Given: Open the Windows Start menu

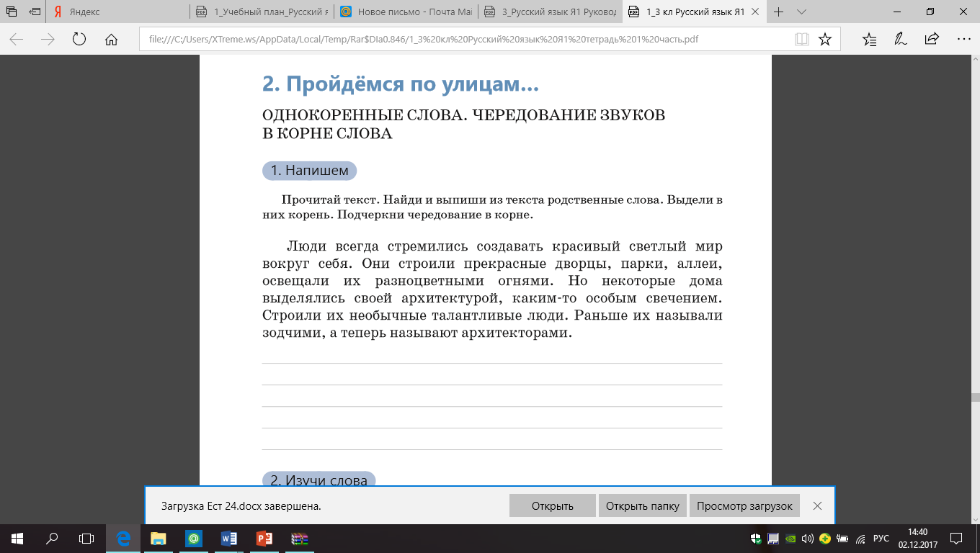Looking at the screenshot, I should 17,538.
